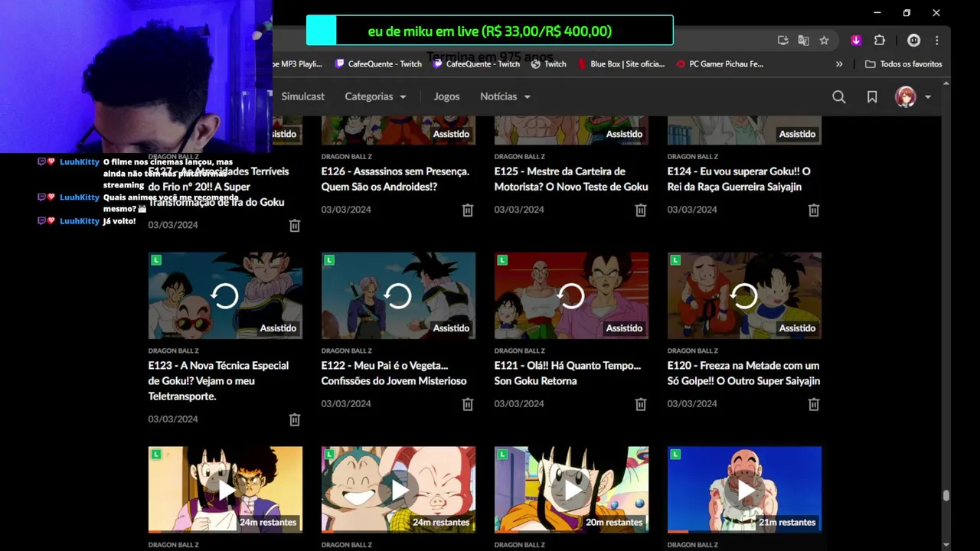Open E123 A Nova Técnica Especial title
The image size is (980, 551).
click(218, 381)
